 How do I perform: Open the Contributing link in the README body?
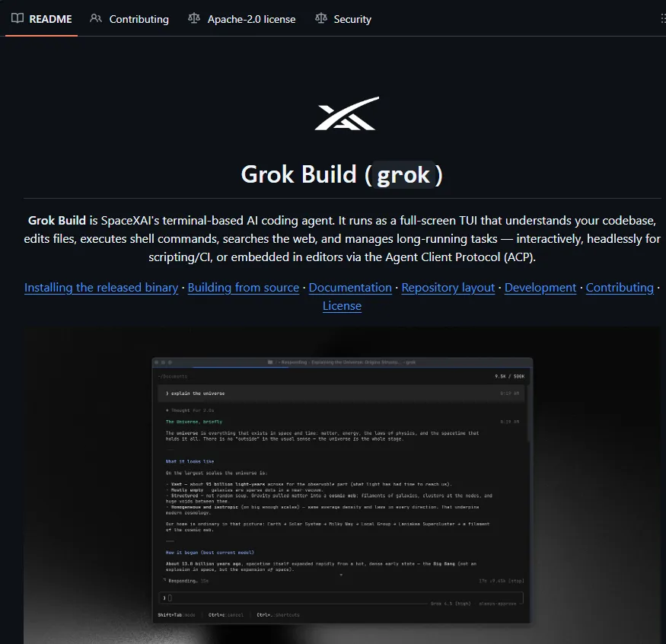point(620,288)
